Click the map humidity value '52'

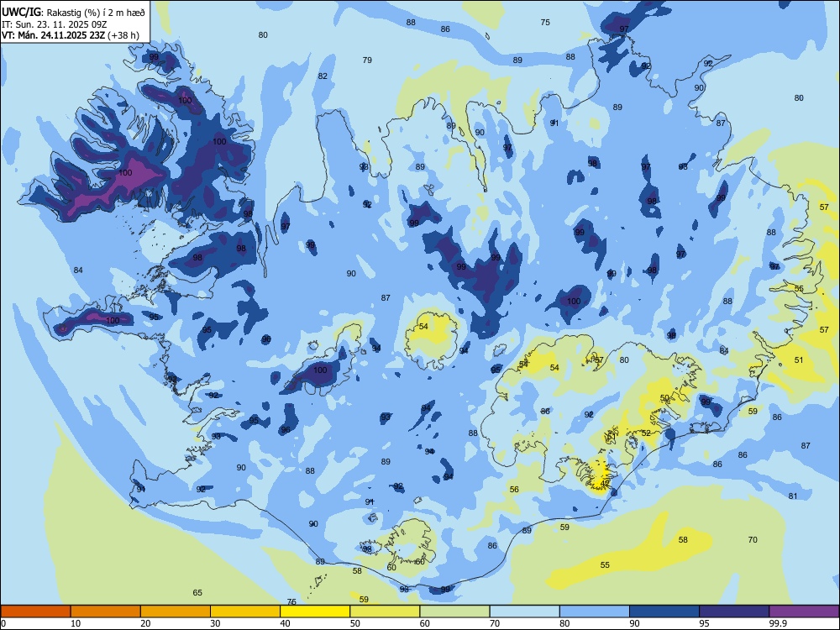pyautogui.click(x=646, y=433)
